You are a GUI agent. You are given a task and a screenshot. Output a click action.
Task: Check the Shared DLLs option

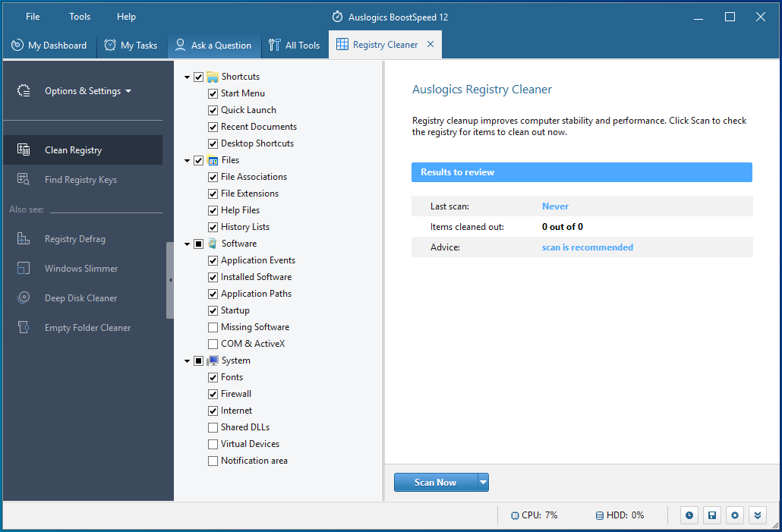pyautogui.click(x=213, y=427)
